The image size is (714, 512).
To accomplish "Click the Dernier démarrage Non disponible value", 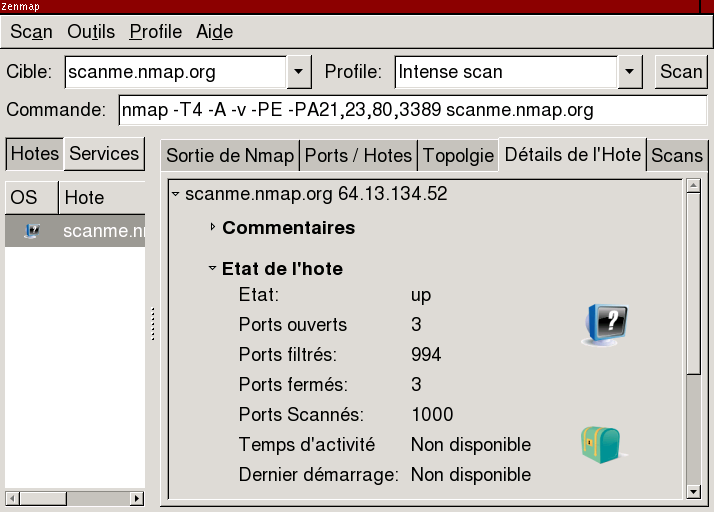I will (x=471, y=475).
